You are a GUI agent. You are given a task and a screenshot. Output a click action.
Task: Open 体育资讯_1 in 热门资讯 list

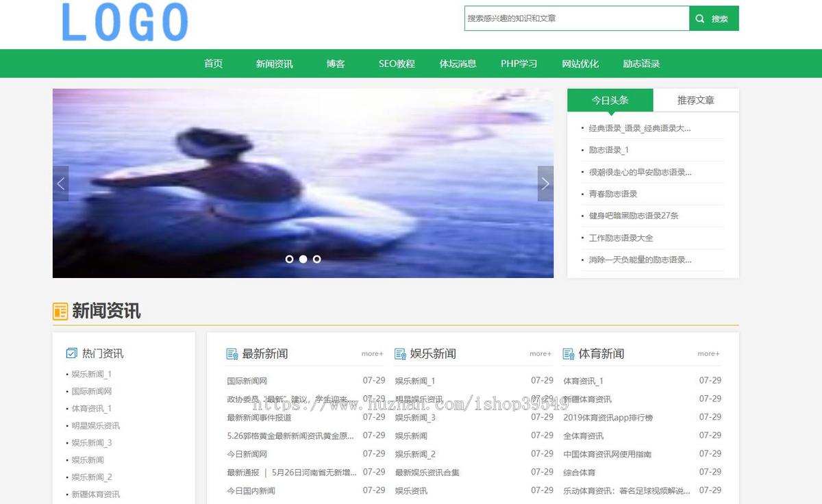[x=92, y=409]
